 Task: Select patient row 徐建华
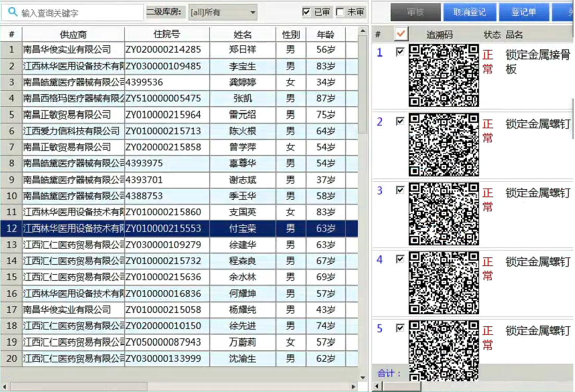coord(179,244)
